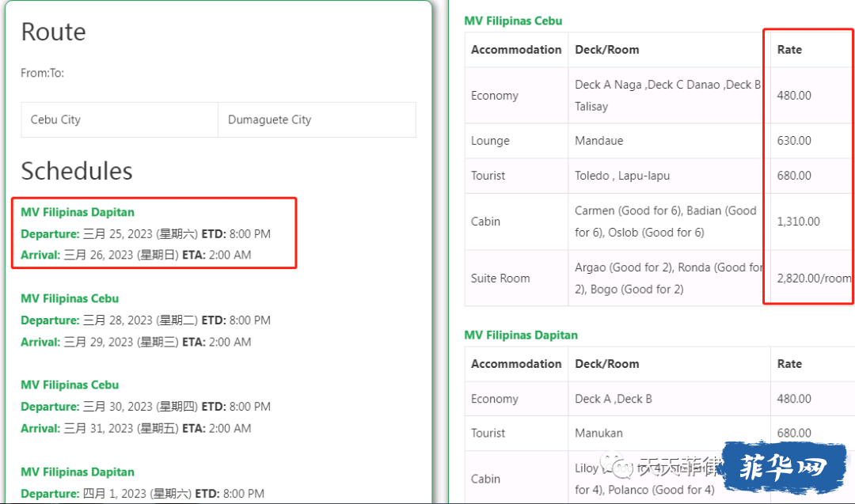Click Rate header in Filipinas Cebu table
855x504 pixels.
click(x=812, y=50)
